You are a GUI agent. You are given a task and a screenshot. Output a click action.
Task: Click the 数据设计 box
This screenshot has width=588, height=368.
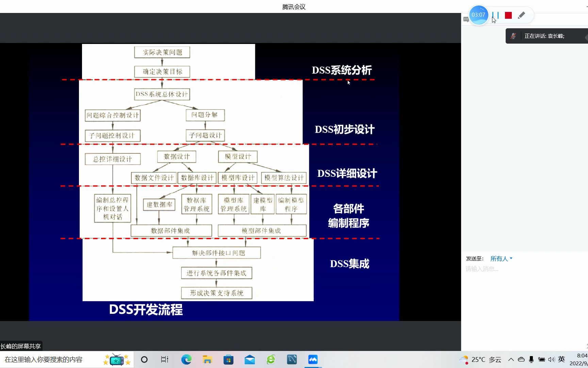point(177,157)
